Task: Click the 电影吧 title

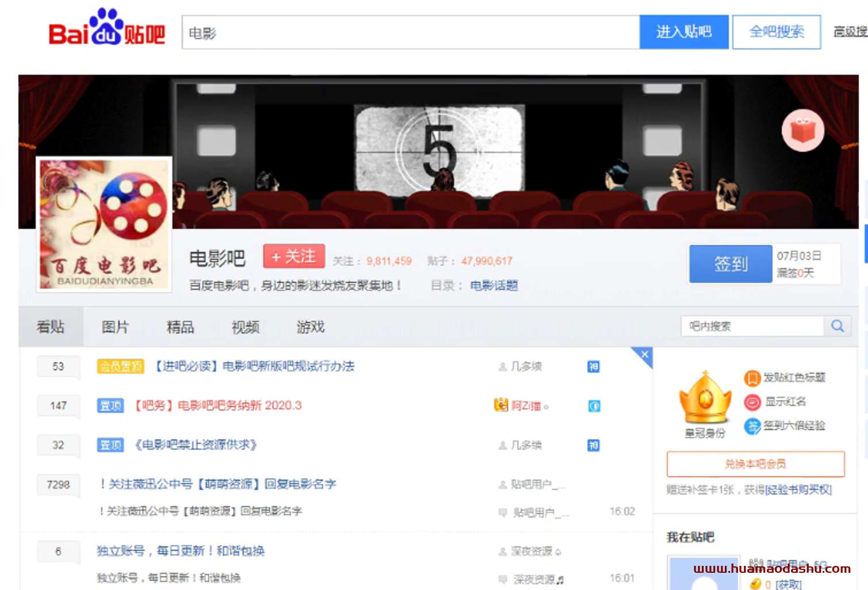Action: [217, 258]
